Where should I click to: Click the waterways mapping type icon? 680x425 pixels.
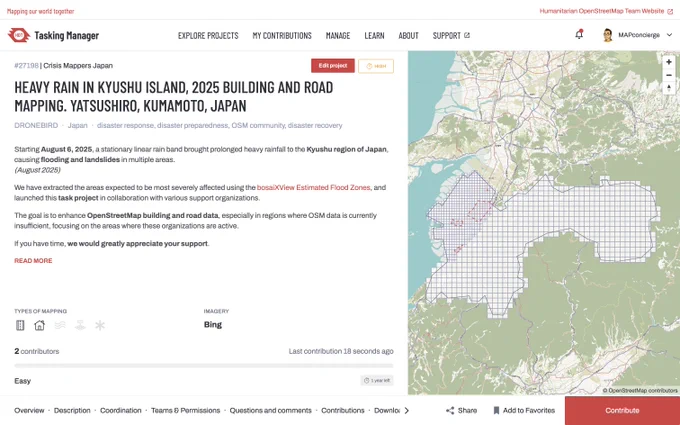pos(60,325)
